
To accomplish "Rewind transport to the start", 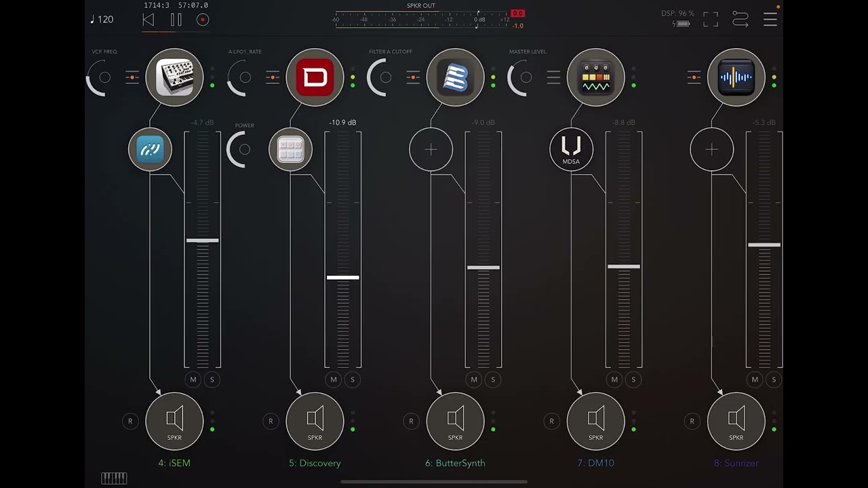I will tap(149, 20).
